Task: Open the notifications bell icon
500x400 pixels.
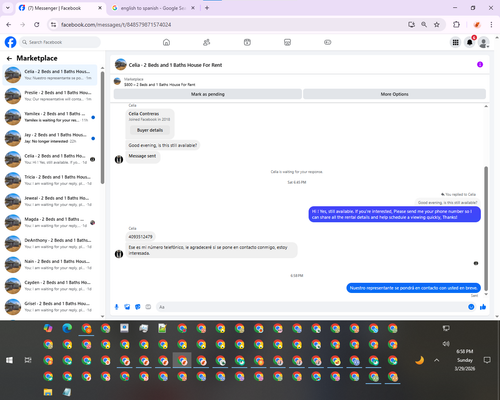Action: click(x=470, y=42)
